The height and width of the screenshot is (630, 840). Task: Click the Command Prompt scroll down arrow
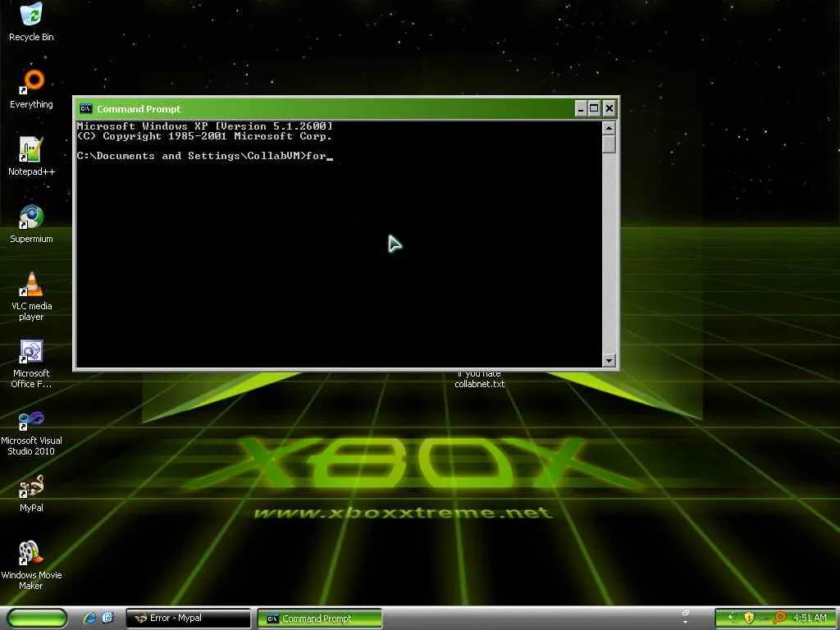tap(609, 361)
